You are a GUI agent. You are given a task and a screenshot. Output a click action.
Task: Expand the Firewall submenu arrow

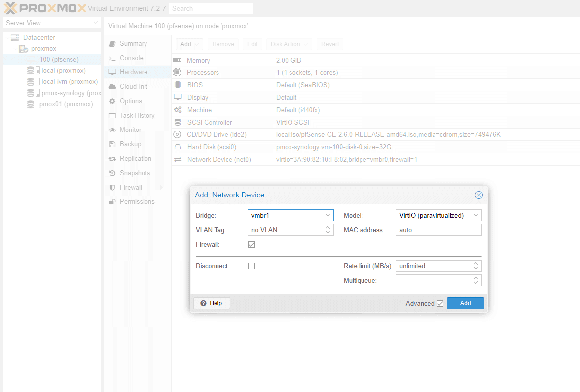(x=161, y=188)
